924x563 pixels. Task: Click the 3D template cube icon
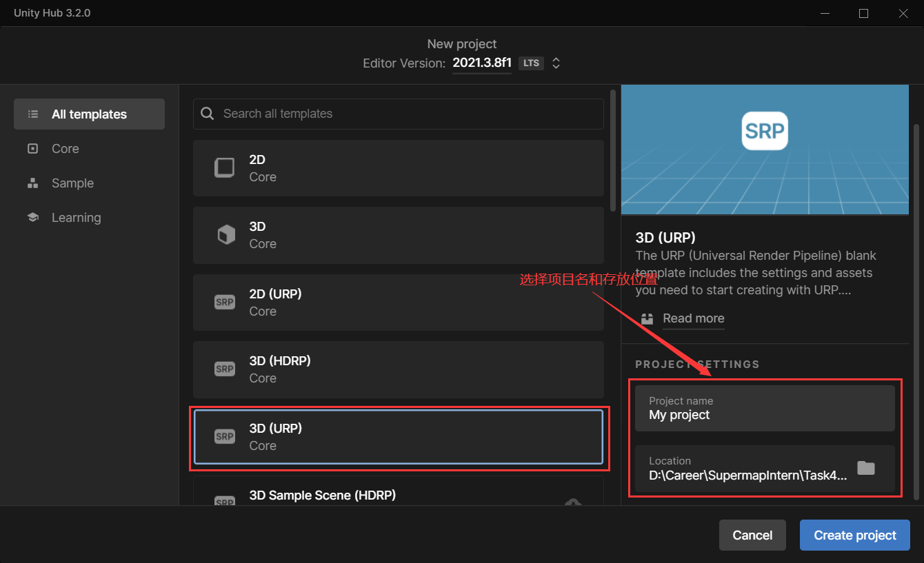pyautogui.click(x=225, y=236)
